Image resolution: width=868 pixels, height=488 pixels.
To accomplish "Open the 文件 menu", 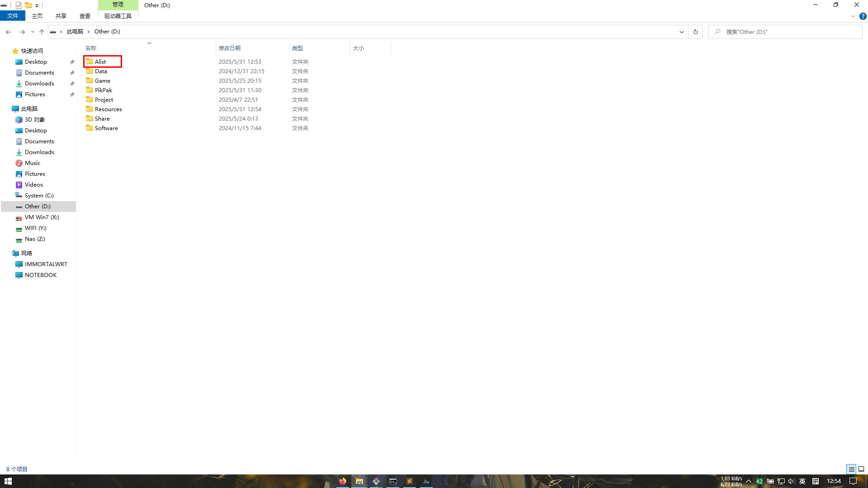I will coord(13,16).
